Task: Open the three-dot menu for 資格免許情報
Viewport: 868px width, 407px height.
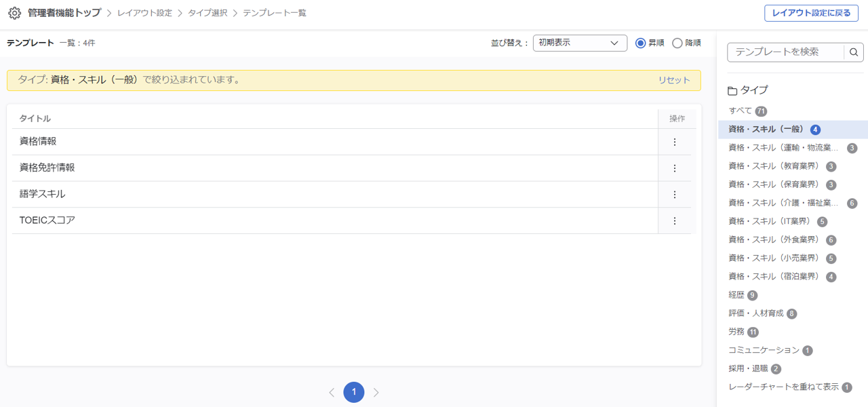Action: click(674, 168)
